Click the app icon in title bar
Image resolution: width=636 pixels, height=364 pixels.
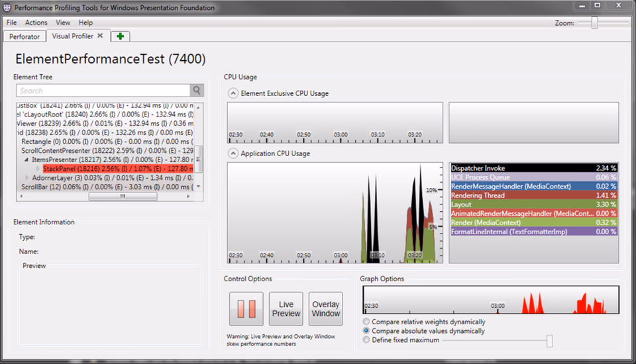(7, 7)
